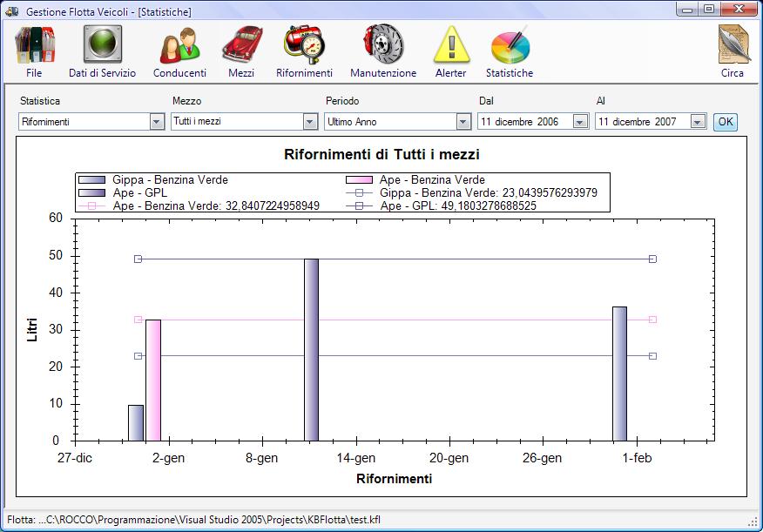Image resolution: width=763 pixels, height=532 pixels.
Task: Click the Litri axis label
Action: (x=32, y=330)
